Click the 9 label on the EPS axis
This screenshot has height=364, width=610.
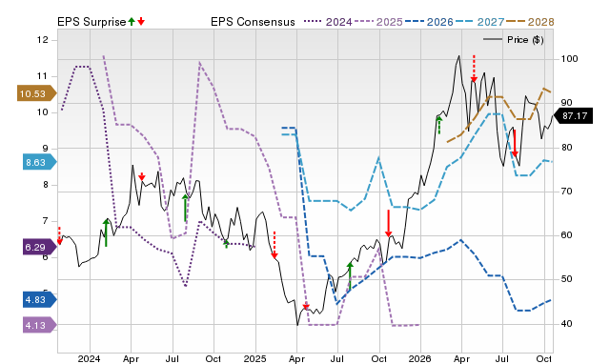coord(46,148)
